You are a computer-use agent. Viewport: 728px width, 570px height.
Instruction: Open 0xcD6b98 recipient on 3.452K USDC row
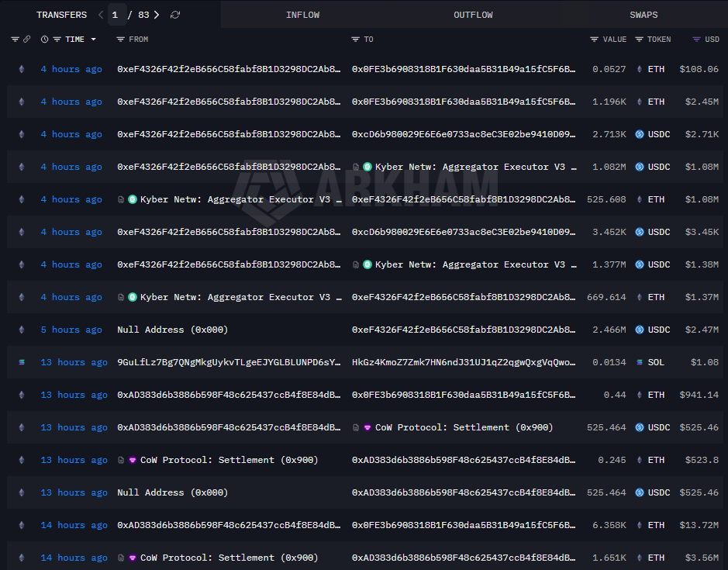pos(464,232)
